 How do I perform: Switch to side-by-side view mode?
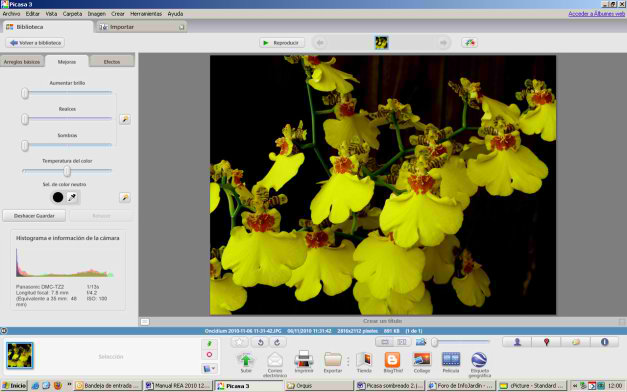[402, 342]
